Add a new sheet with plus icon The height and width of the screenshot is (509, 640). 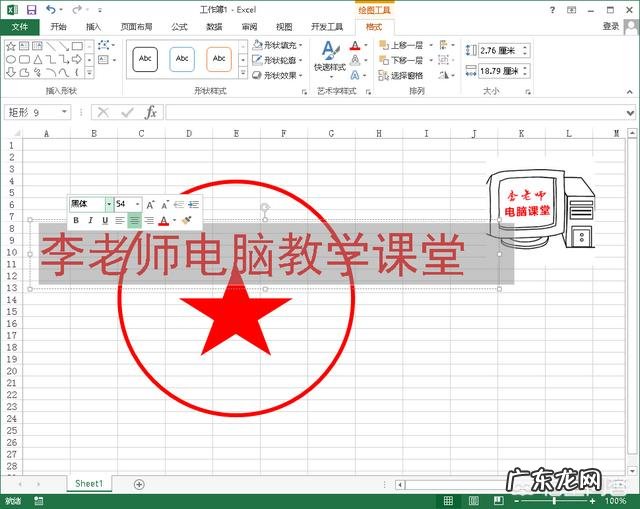click(x=139, y=485)
